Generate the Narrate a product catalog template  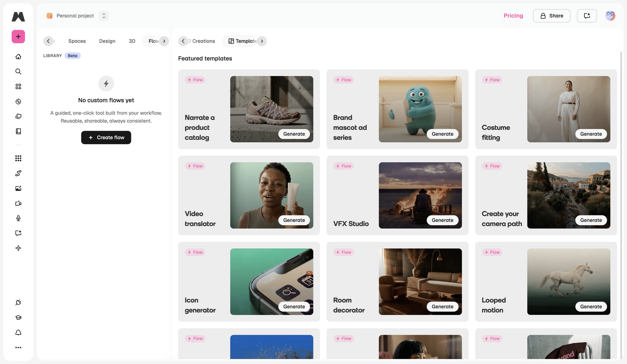tap(294, 134)
